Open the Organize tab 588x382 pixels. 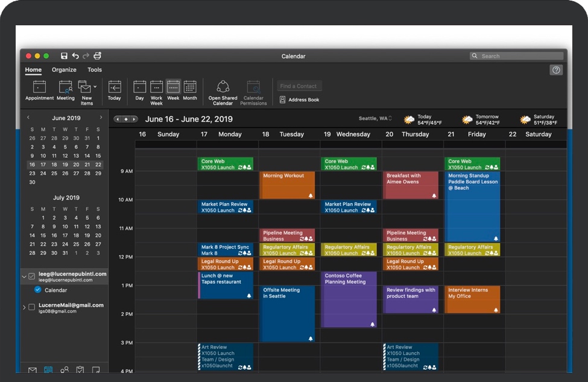(64, 70)
